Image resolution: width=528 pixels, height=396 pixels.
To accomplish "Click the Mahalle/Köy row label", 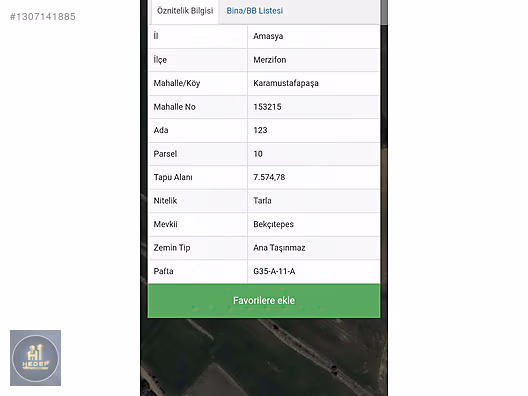I will (177, 83).
